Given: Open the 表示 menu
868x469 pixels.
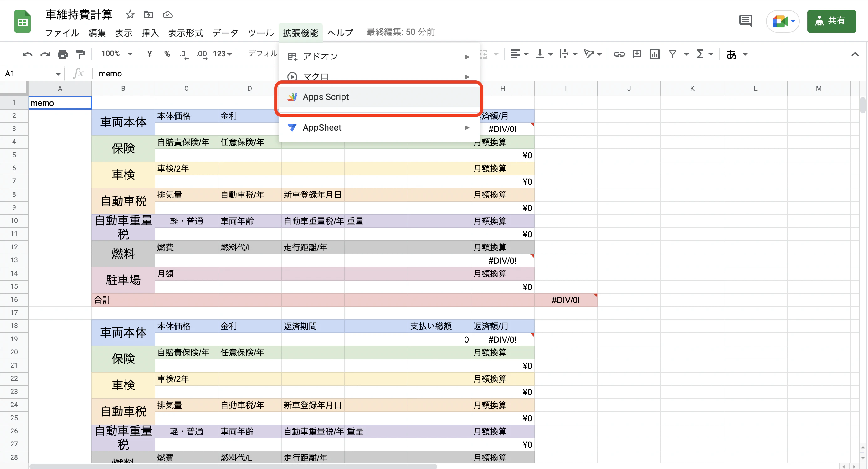Looking at the screenshot, I should point(123,33).
